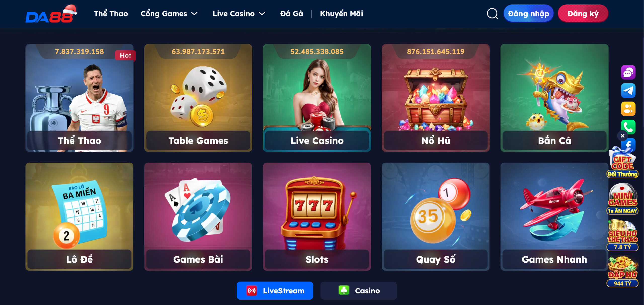Screen dimensions: 644x305
Task: Open the search magnifier icon
Action: 492,14
